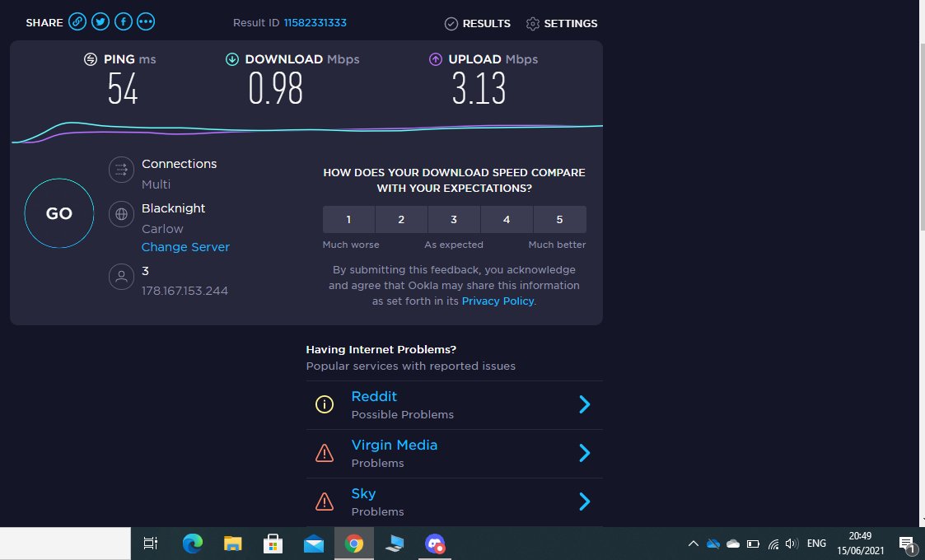The height and width of the screenshot is (560, 925).
Task: Click the white cloud tray icon
Action: (x=733, y=544)
